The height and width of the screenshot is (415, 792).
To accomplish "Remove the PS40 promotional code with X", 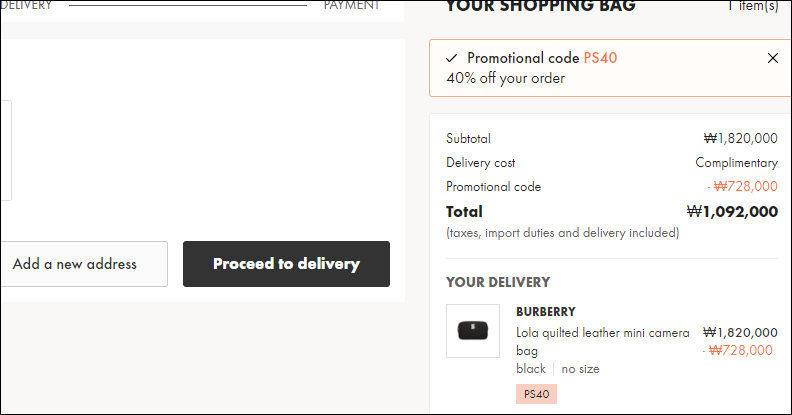I will (x=772, y=58).
